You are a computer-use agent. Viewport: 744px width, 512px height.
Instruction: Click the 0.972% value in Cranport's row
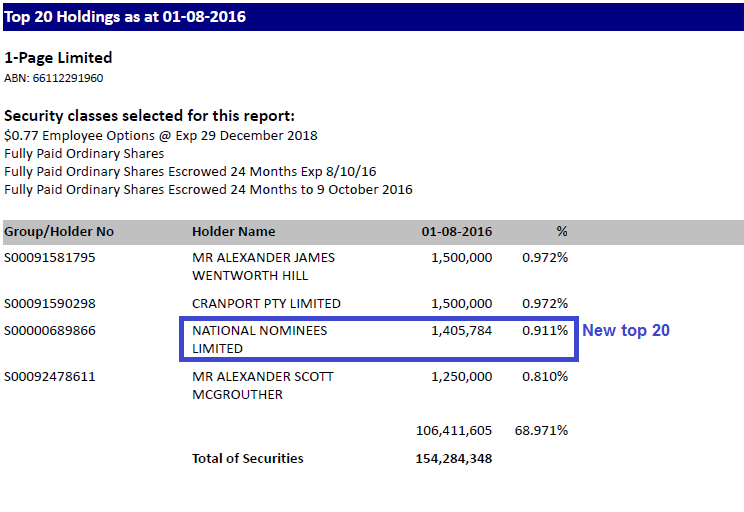545,304
